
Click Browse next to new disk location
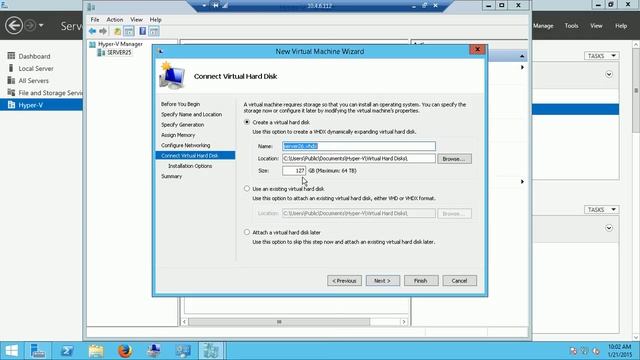pyautogui.click(x=454, y=159)
